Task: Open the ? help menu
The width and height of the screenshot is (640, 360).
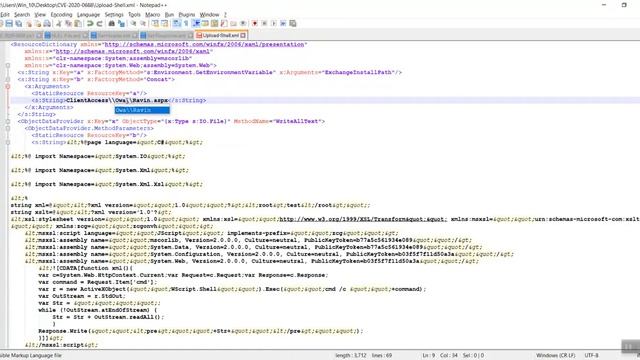Action: point(225,15)
